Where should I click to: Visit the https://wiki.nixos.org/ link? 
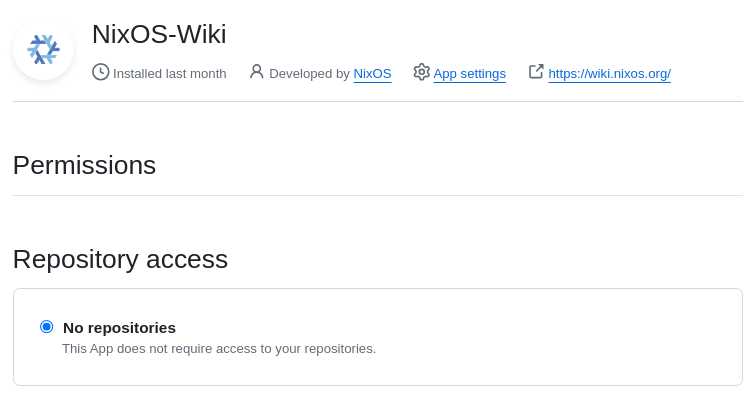[x=610, y=74]
